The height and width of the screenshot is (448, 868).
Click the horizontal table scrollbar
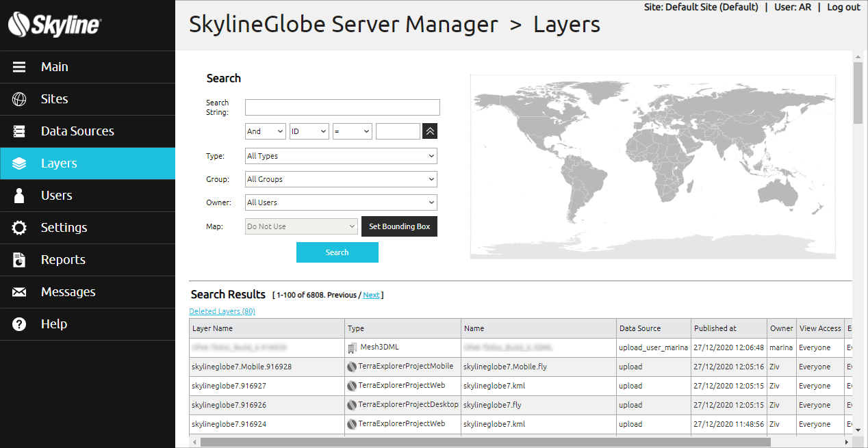click(x=485, y=442)
